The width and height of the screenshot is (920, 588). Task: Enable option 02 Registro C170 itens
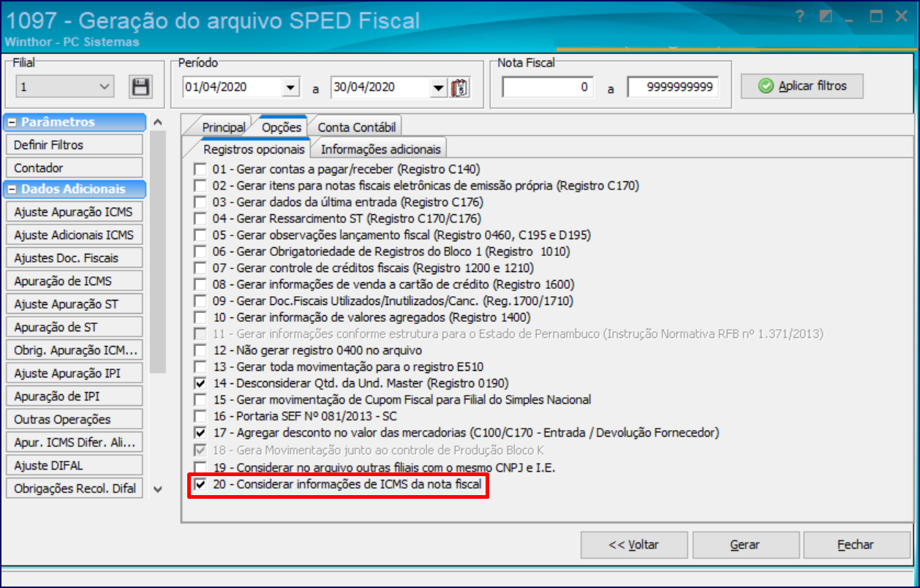pyautogui.click(x=200, y=186)
